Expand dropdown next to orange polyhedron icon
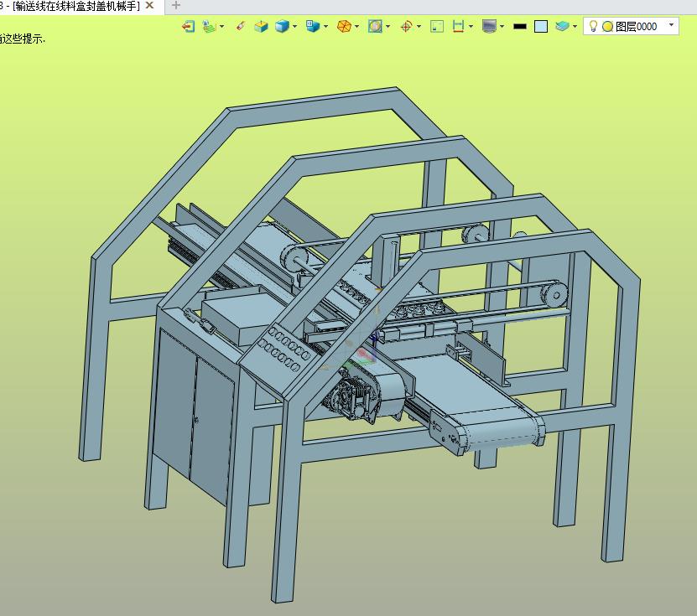This screenshot has height=616, width=697. tap(357, 27)
